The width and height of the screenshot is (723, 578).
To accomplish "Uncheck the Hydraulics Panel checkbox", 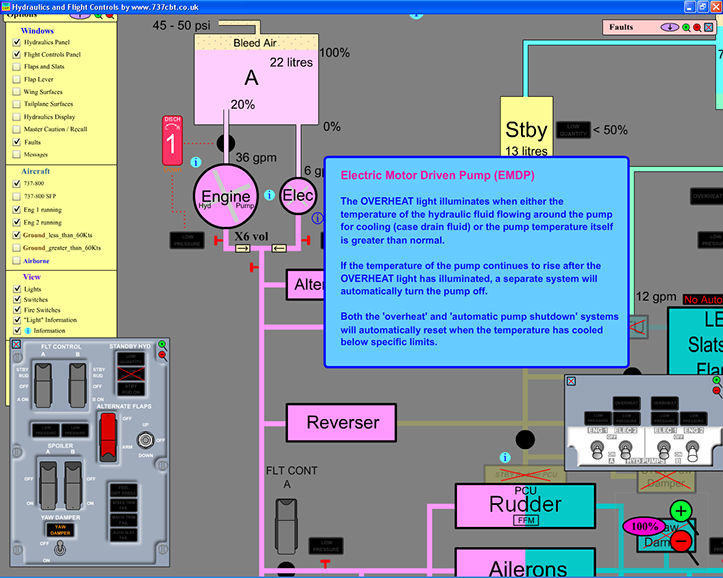I will (16, 43).
